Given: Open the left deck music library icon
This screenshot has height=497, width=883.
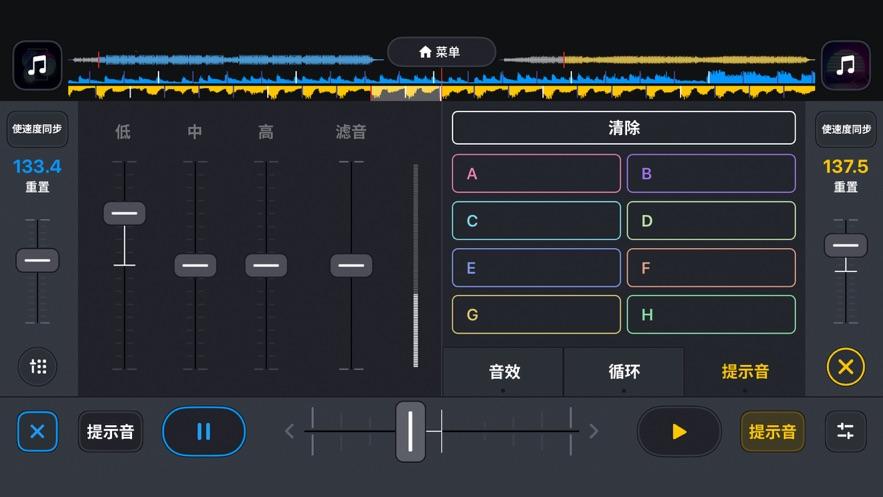Looking at the screenshot, I should click(37, 66).
